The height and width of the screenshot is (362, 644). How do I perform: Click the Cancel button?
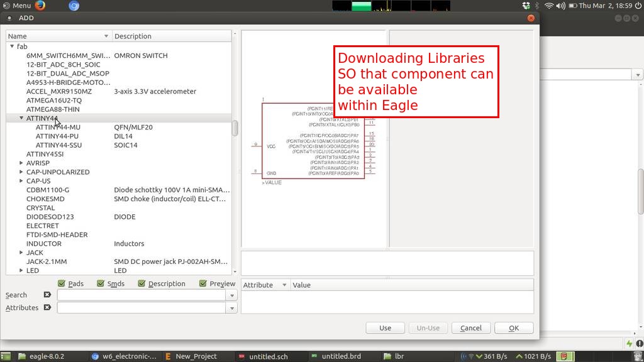(470, 328)
